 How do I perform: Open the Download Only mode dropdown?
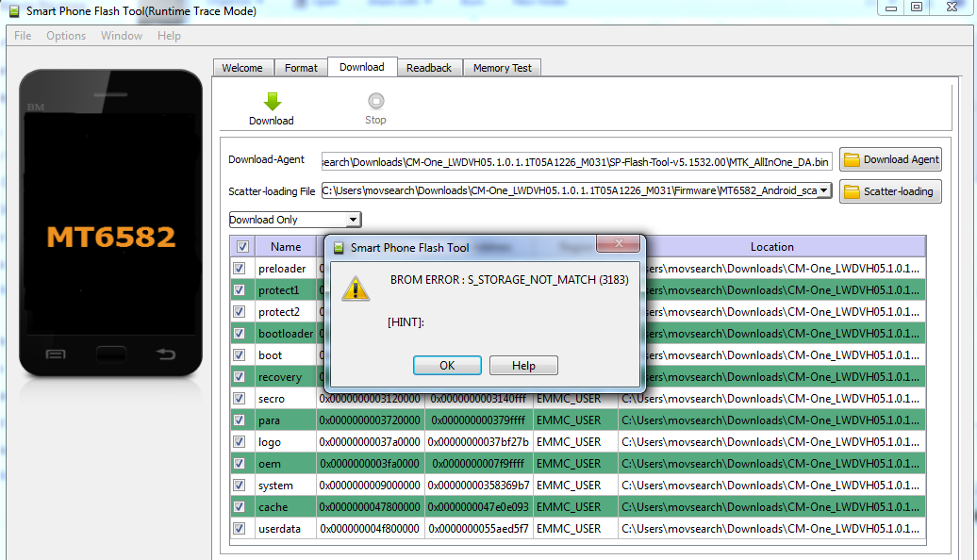(354, 220)
